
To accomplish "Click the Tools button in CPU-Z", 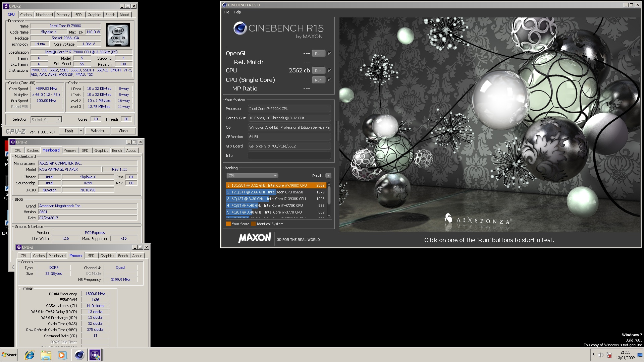I will coord(69,131).
